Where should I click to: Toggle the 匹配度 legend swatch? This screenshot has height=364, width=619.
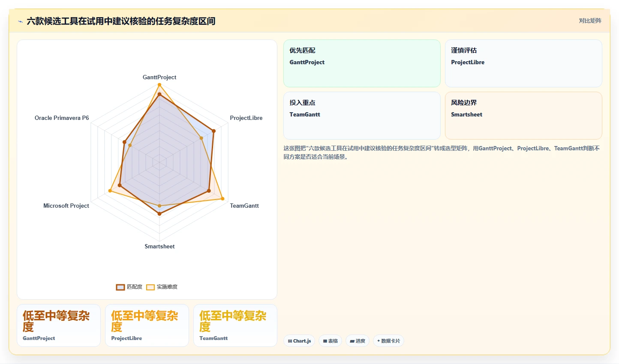pos(120,287)
